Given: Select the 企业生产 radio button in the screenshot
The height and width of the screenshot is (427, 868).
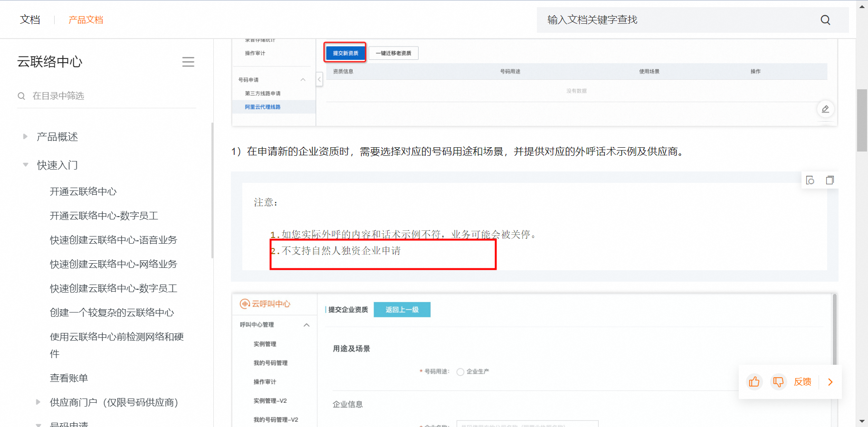Looking at the screenshot, I should click(x=460, y=372).
